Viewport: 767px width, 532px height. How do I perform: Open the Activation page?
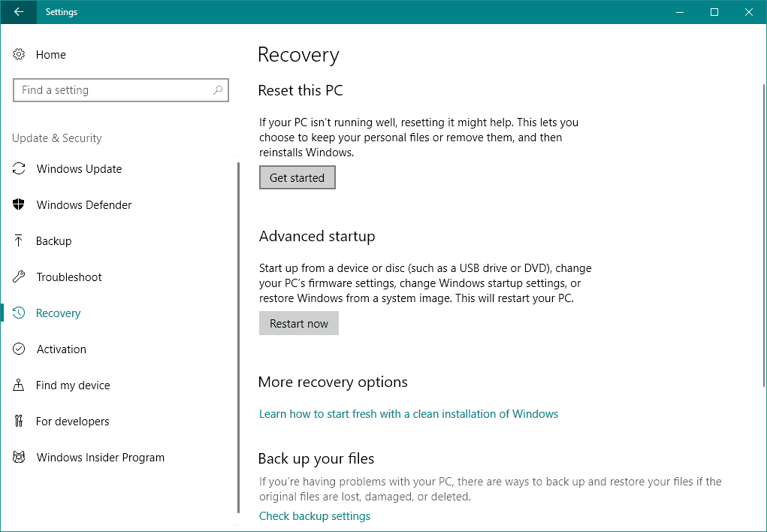[62, 349]
